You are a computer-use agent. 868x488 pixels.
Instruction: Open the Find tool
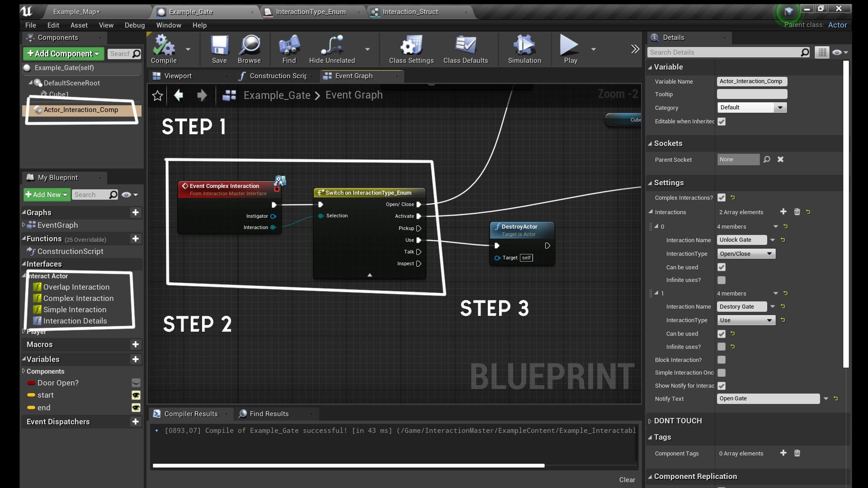[x=288, y=49]
